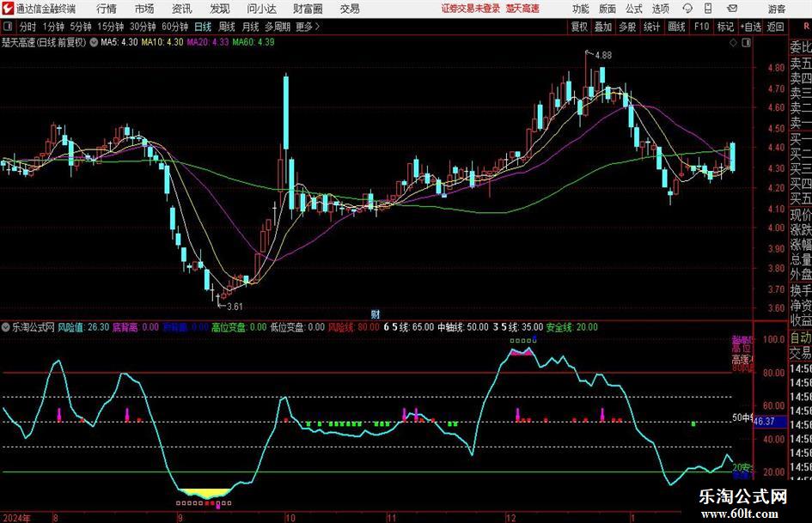Switch to 1分钟 period

click(x=53, y=27)
